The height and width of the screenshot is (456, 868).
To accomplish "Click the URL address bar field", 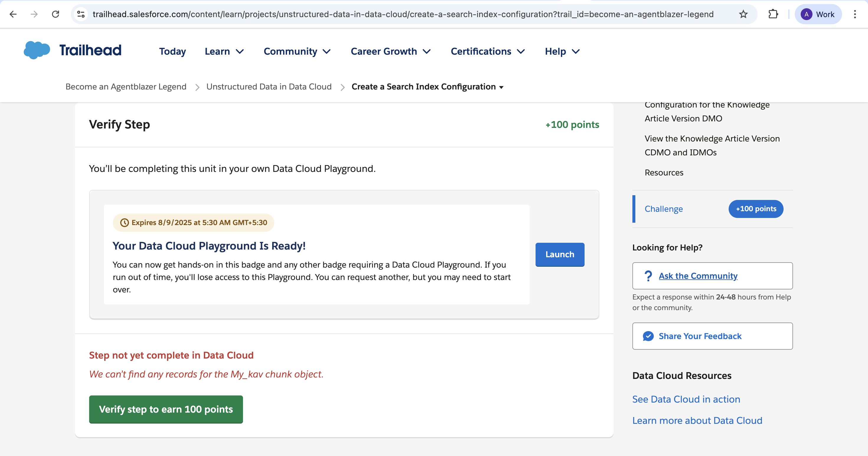I will click(403, 14).
